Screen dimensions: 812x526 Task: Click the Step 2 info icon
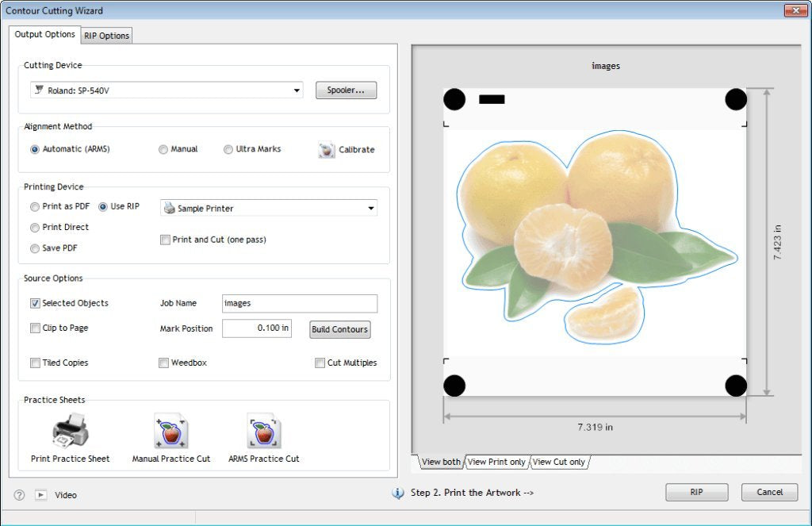tap(397, 493)
